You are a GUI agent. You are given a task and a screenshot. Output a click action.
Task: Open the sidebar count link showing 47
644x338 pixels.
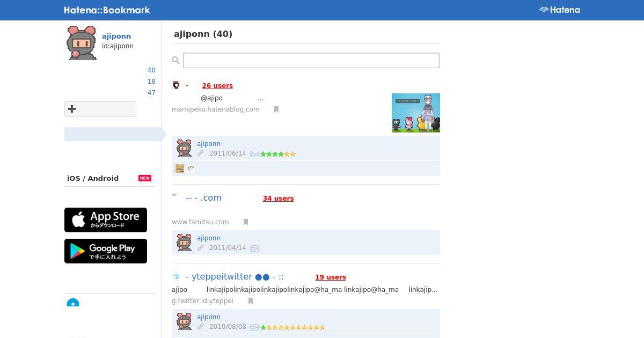(151, 93)
